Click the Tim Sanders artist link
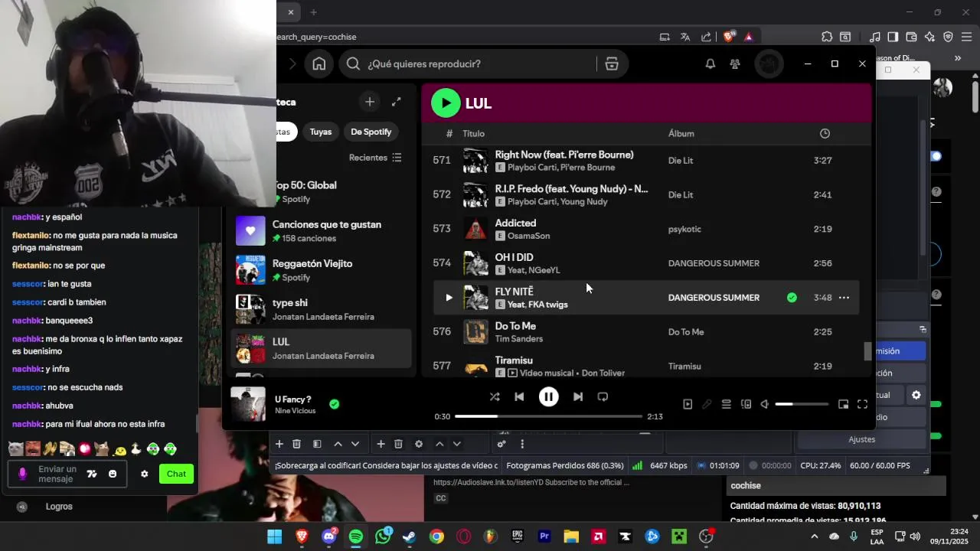The width and height of the screenshot is (980, 551). point(518,339)
